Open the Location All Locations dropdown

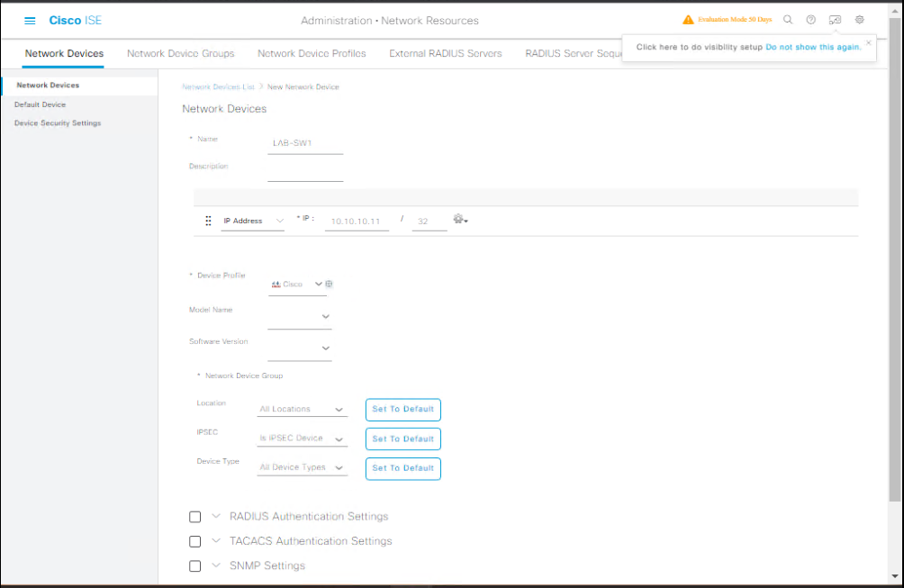pos(303,410)
